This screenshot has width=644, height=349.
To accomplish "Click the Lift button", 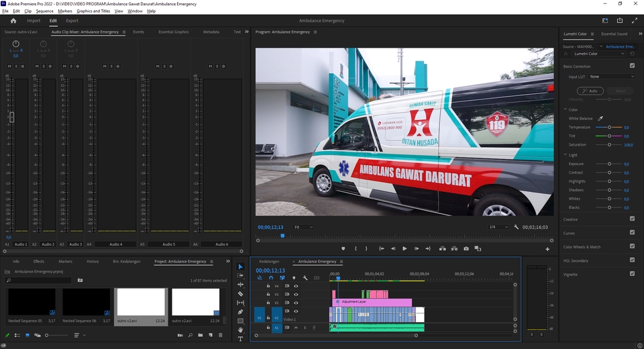I will click(442, 249).
